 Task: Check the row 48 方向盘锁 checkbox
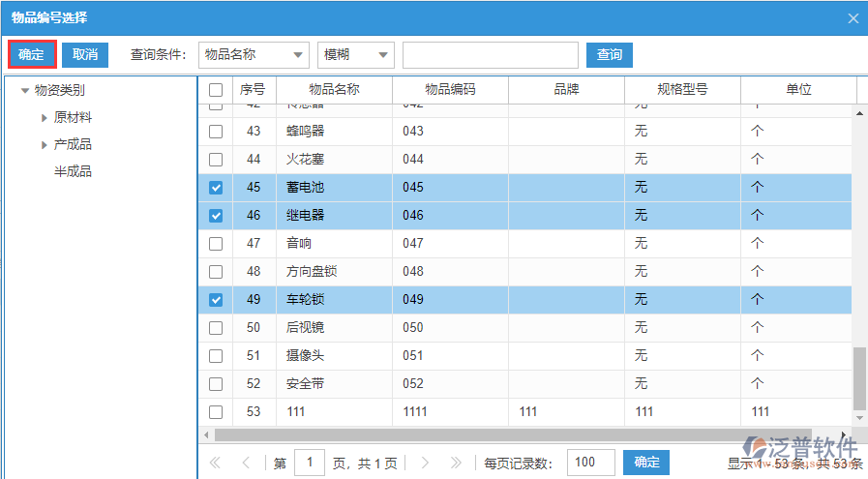(216, 272)
